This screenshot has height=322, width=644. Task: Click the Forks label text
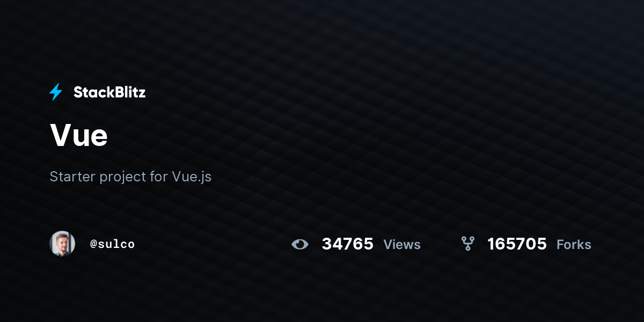[574, 245]
